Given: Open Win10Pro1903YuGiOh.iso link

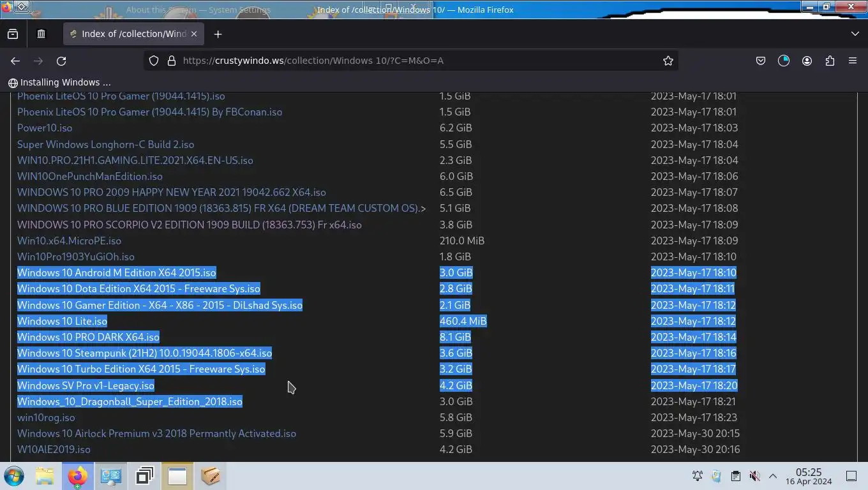Looking at the screenshot, I should (76, 256).
